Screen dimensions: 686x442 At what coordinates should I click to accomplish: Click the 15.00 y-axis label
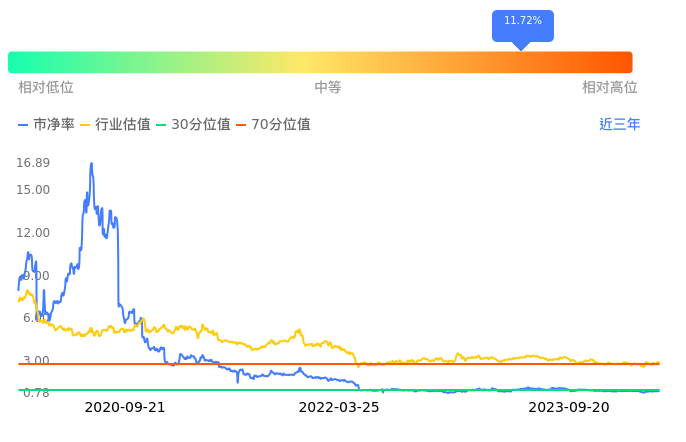pyautogui.click(x=33, y=190)
